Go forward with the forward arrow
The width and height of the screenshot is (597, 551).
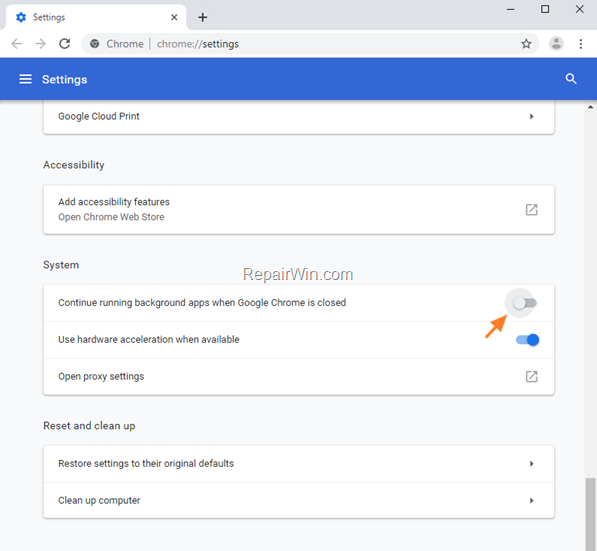(40, 44)
